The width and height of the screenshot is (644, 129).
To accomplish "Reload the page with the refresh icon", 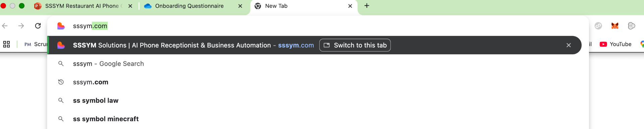I will [38, 26].
